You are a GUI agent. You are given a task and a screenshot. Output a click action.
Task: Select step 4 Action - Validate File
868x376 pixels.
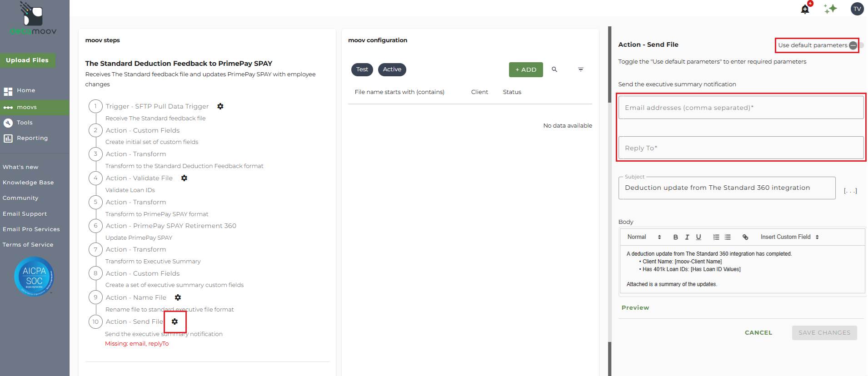pos(139,178)
